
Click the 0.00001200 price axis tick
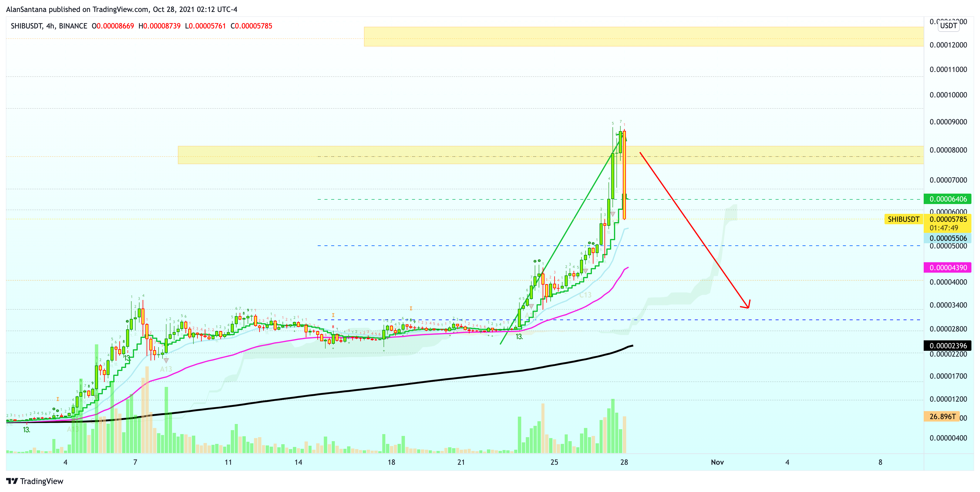948,399
